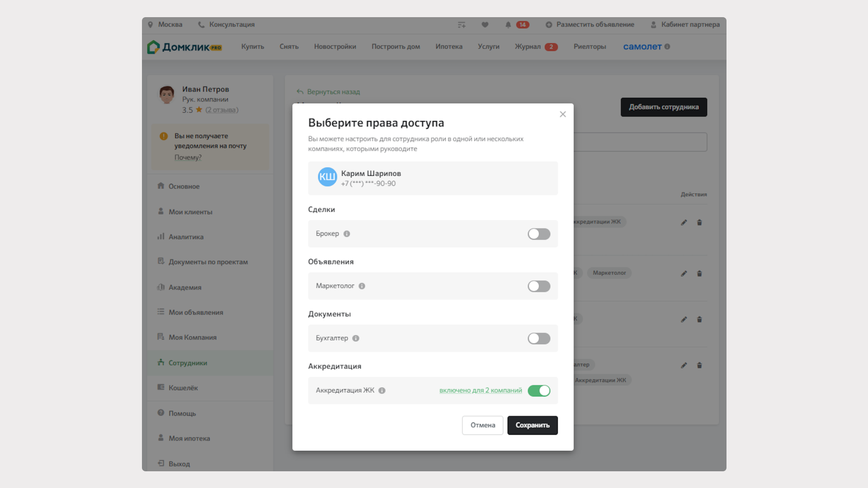The image size is (868, 488).
Task: Click the Почему? link in the warning
Action: (188, 157)
